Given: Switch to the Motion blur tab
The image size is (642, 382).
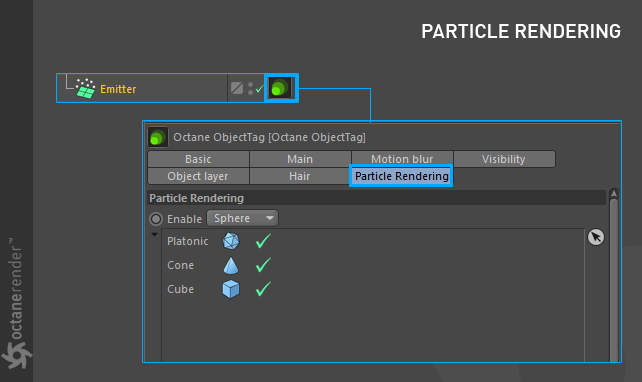Looking at the screenshot, I should pos(402,159).
